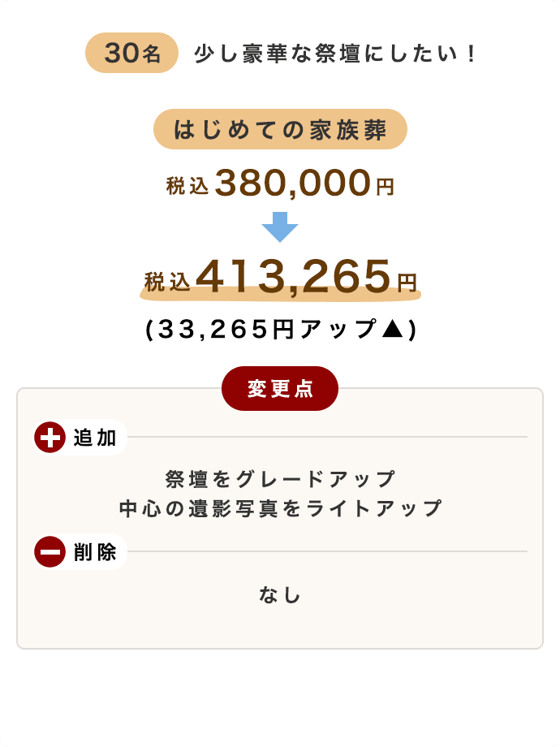Open the 変更点 red tab label
The image size is (560, 747).
[x=280, y=389]
